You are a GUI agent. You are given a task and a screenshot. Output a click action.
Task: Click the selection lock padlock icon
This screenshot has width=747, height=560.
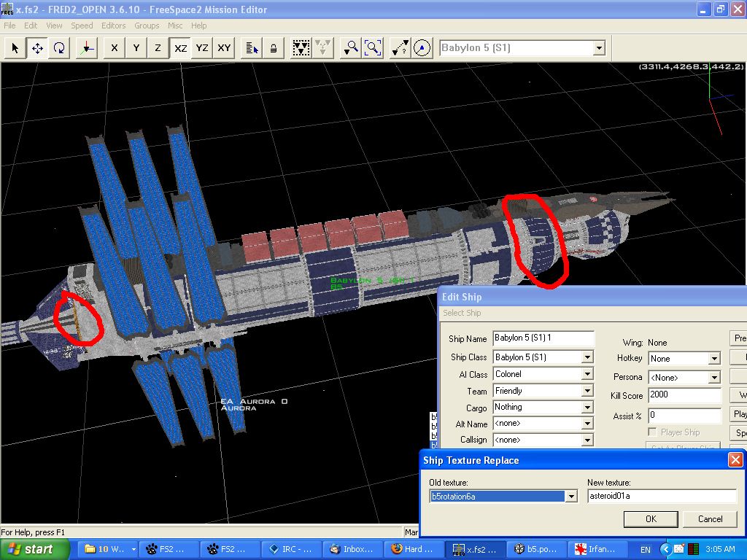coord(274,48)
